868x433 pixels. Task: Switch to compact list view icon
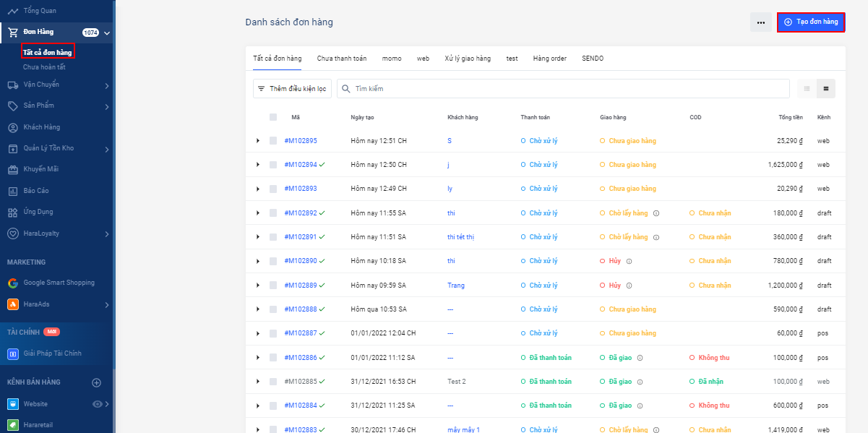pos(807,88)
